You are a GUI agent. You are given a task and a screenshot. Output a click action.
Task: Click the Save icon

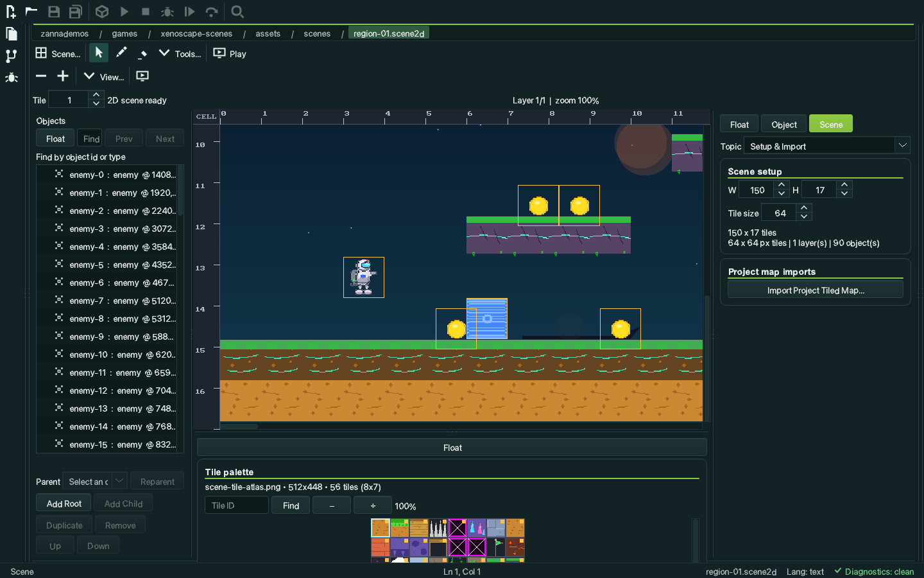[54, 12]
